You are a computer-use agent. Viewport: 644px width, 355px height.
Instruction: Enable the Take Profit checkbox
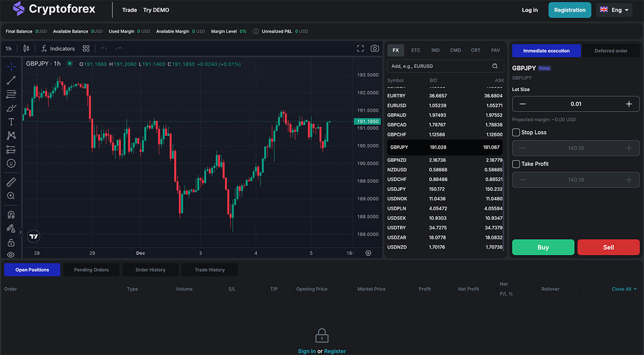tap(516, 164)
